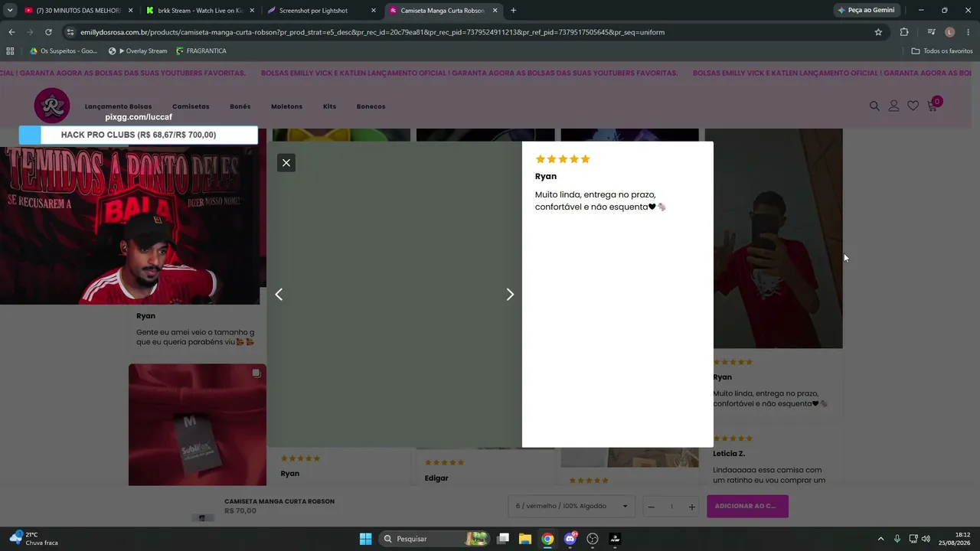
Task: Open the volume control in system tray
Action: [926, 539]
